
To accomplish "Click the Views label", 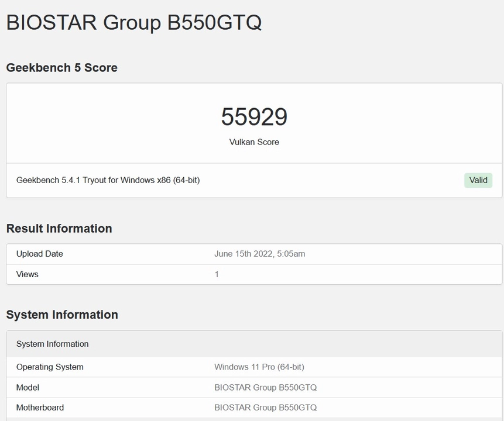I will [x=28, y=274].
